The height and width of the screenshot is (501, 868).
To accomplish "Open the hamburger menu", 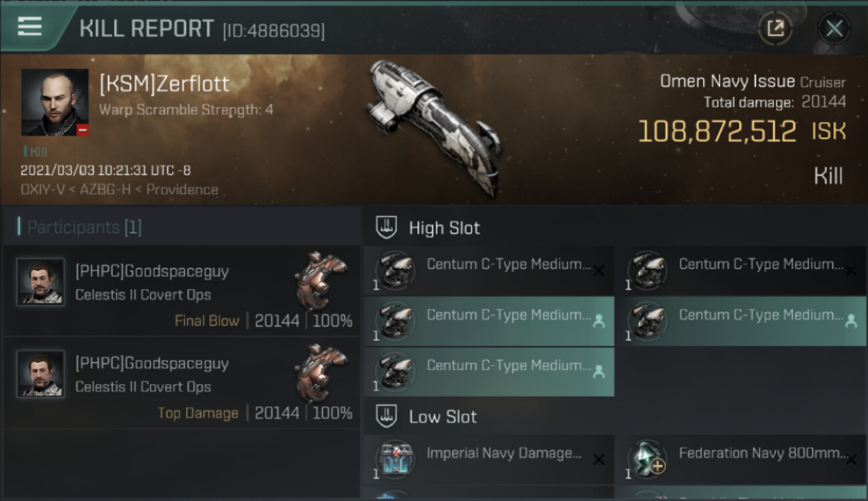I will tap(30, 27).
